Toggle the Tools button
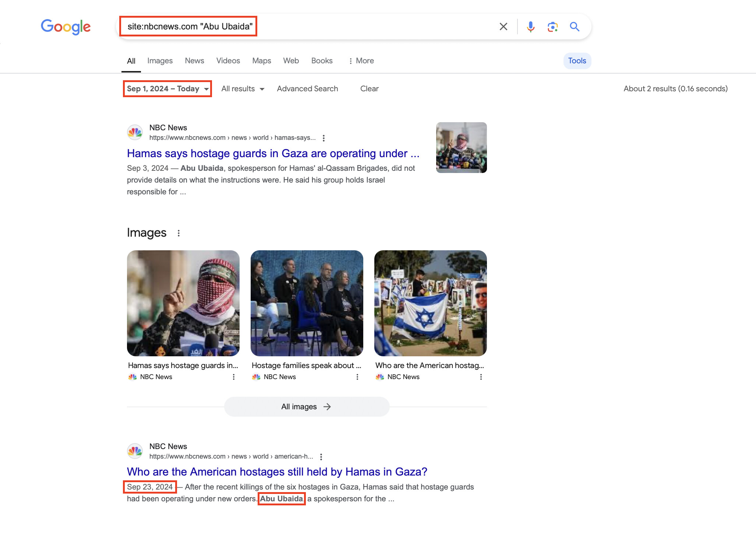 [577, 61]
